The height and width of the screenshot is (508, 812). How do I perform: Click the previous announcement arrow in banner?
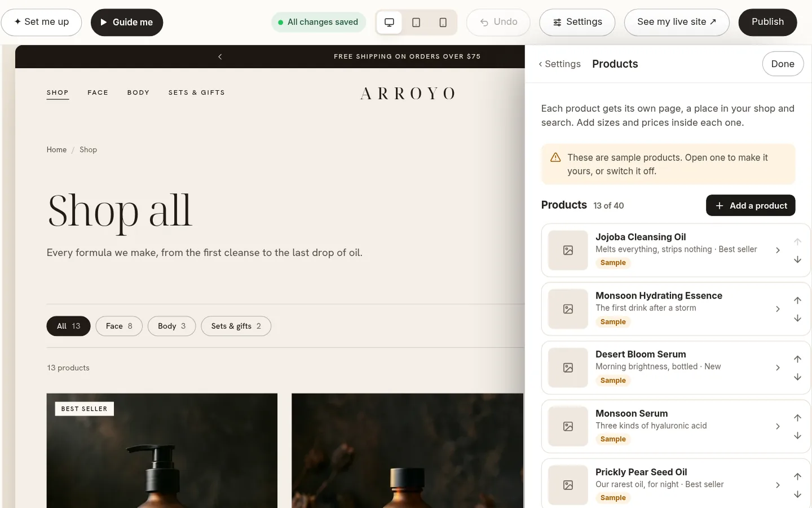tap(220, 56)
